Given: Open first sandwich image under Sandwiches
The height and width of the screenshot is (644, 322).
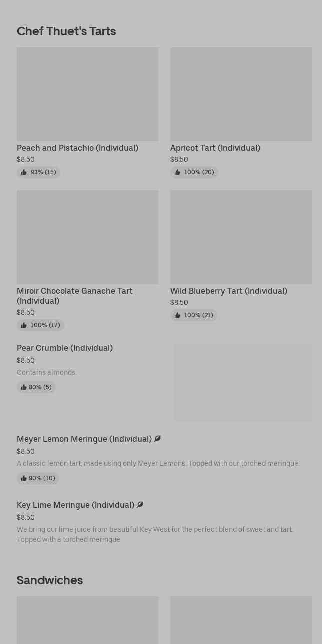Looking at the screenshot, I should [87, 620].
